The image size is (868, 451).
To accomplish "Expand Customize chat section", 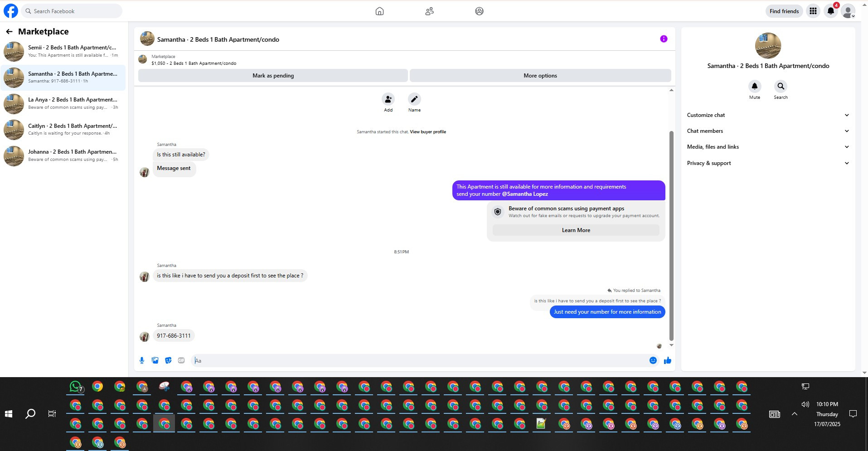I will tap(768, 115).
